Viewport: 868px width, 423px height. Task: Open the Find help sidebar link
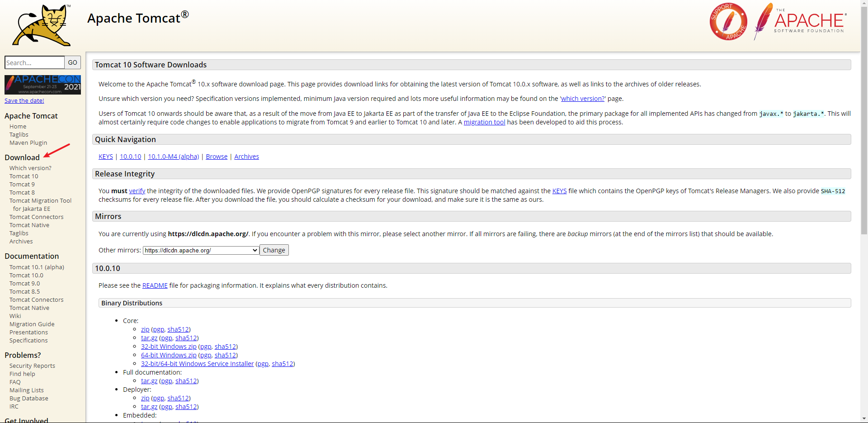pos(22,374)
